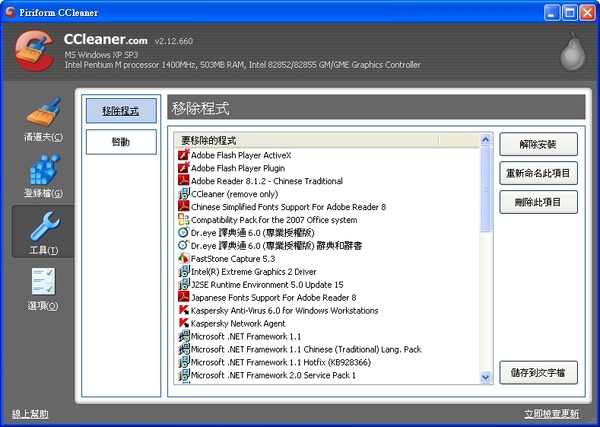This screenshot has width=600, height=427.
Task: Click Adobe Flash Player ActiveX icon
Action: click(184, 155)
